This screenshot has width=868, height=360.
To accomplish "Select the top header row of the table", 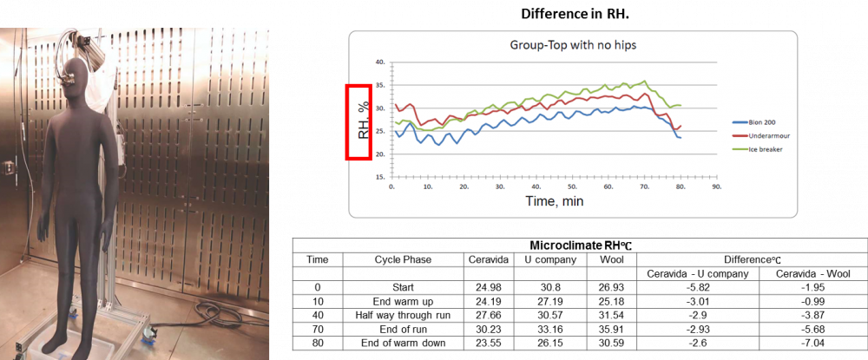I will (579, 244).
